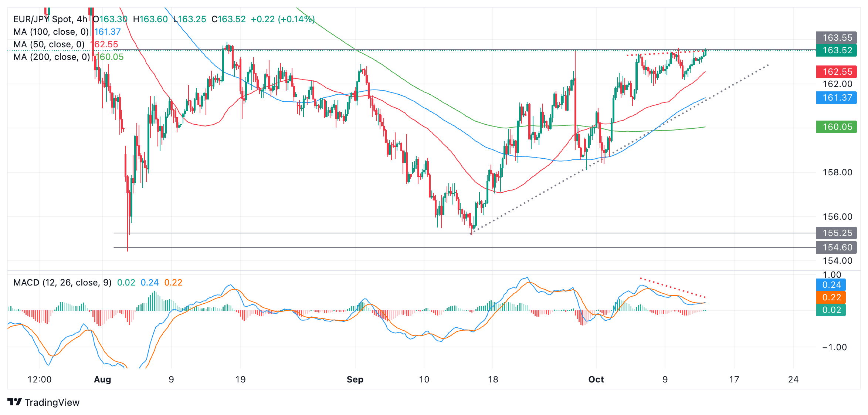Click the orange 0.22 signal value label
This screenshot has width=868, height=415.
(x=831, y=297)
